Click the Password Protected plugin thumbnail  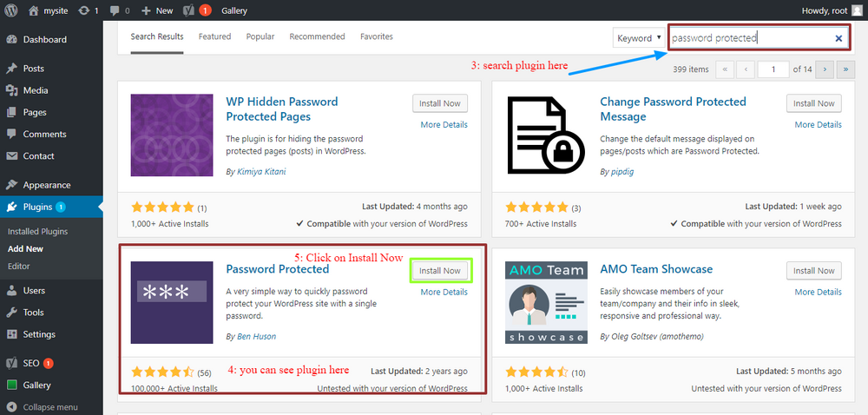(172, 303)
